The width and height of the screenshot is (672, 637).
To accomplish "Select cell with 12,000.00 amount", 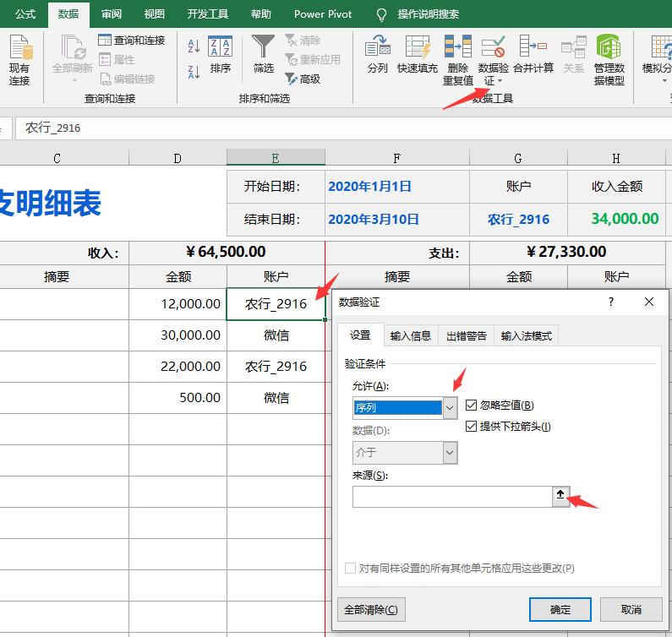I will point(178,304).
